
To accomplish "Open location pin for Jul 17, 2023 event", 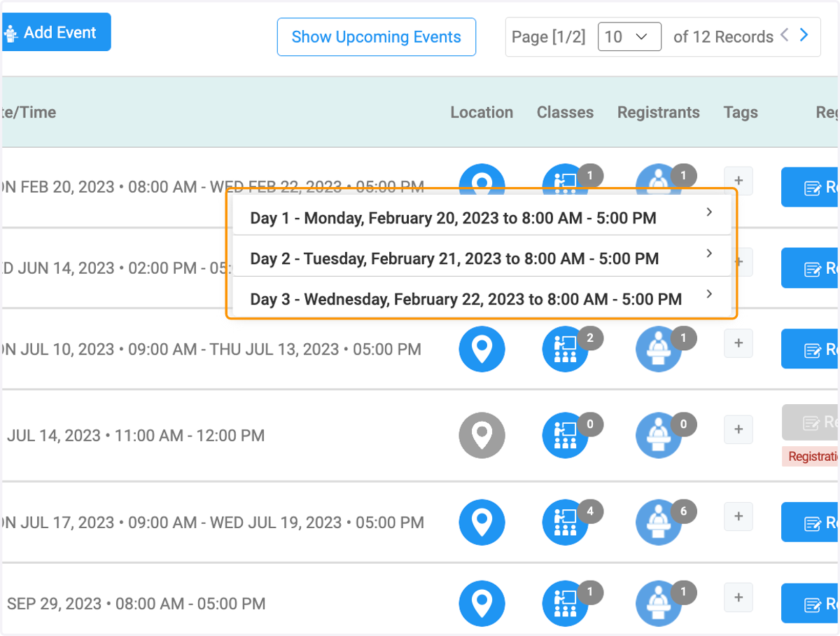I will tap(482, 523).
